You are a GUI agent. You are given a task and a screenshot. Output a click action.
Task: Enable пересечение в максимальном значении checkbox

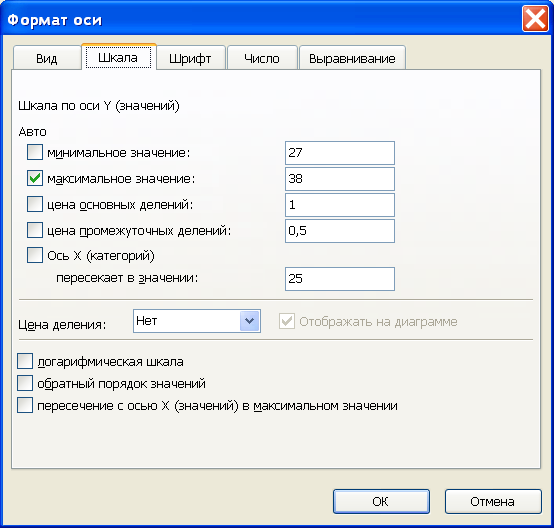[25, 405]
